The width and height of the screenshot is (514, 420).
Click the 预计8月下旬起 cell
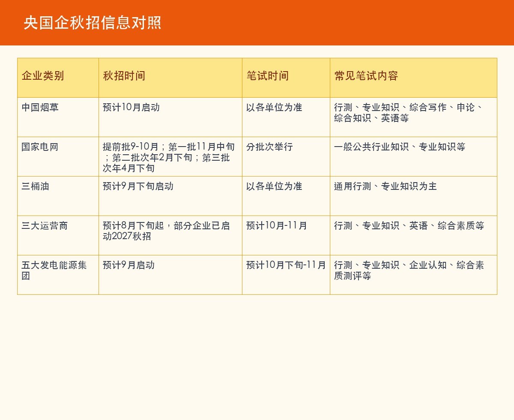[x=170, y=235]
